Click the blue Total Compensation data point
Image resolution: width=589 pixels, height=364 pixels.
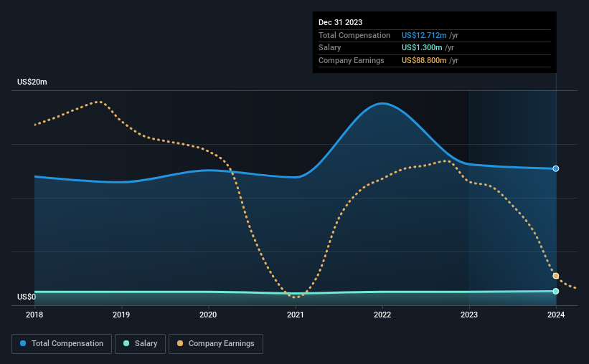tap(556, 168)
